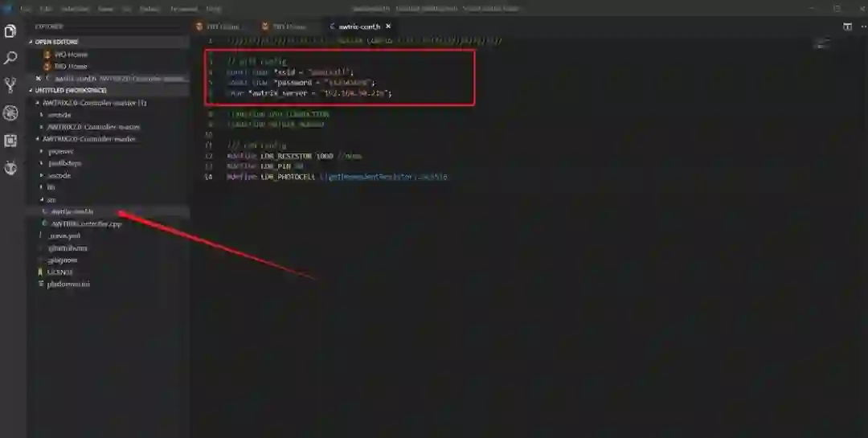
Task: Switch to the leftmost PIO Home tab
Action: [223, 27]
